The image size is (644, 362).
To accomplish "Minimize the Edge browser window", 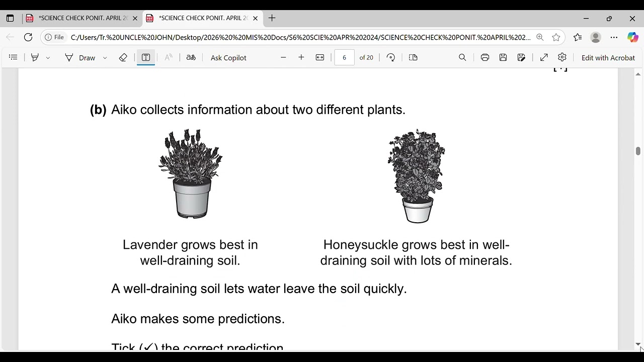I will point(586,19).
